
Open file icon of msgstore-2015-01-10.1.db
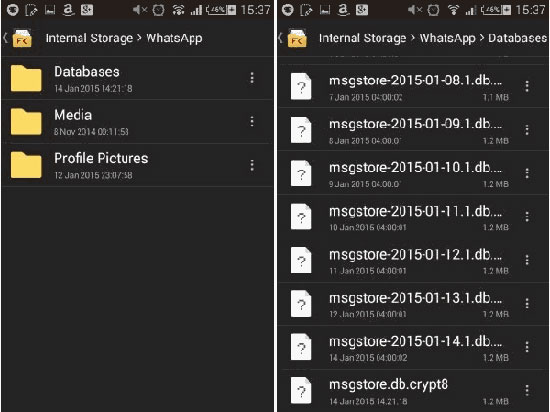pyautogui.click(x=301, y=174)
